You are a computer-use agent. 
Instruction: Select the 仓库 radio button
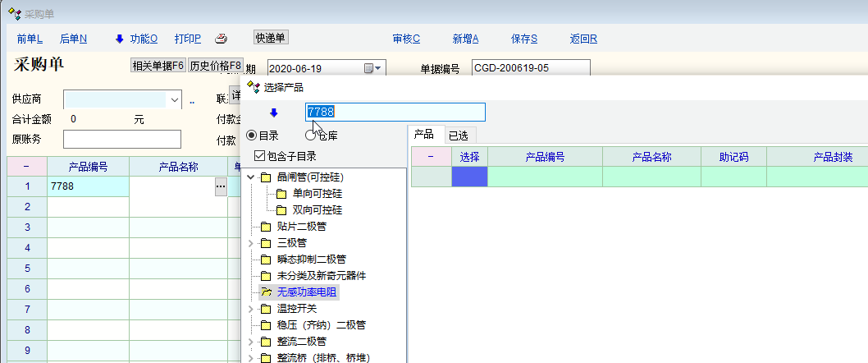click(x=311, y=136)
